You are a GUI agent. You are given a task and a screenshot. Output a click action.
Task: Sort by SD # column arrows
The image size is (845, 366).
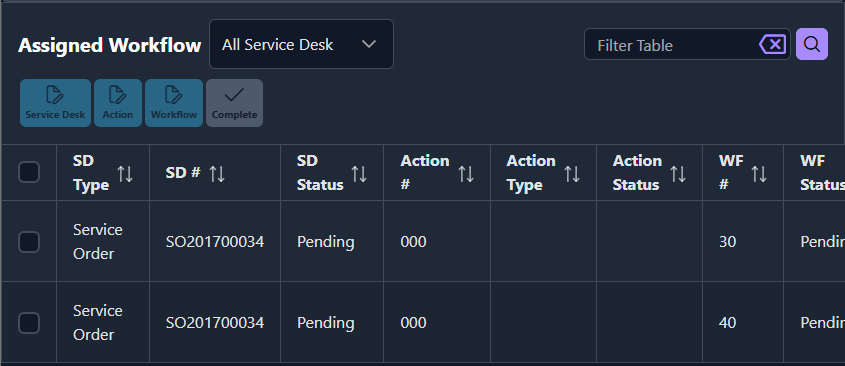[217, 174]
